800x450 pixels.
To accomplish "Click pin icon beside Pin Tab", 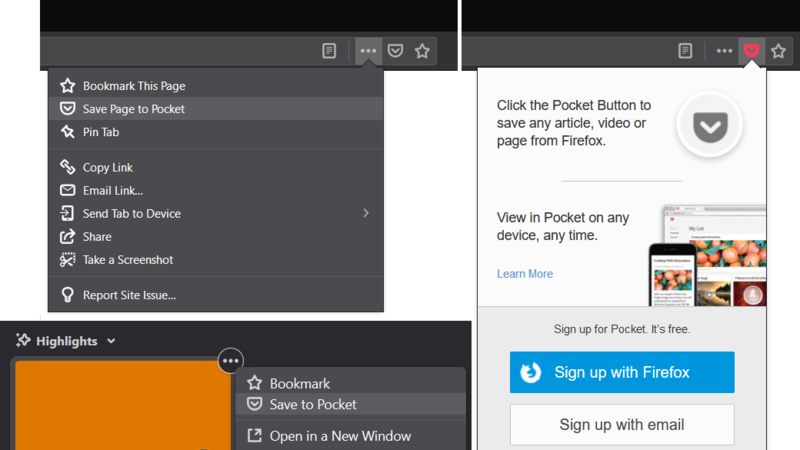I will coord(67,132).
